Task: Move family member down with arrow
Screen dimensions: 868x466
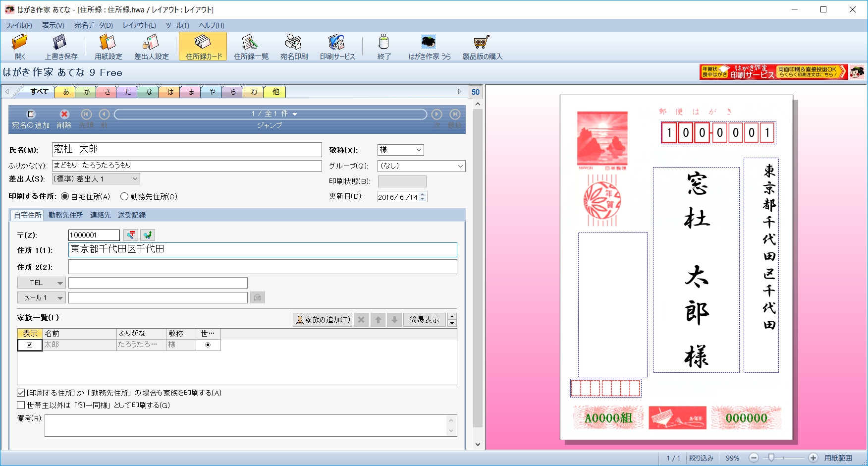Action: [x=394, y=320]
